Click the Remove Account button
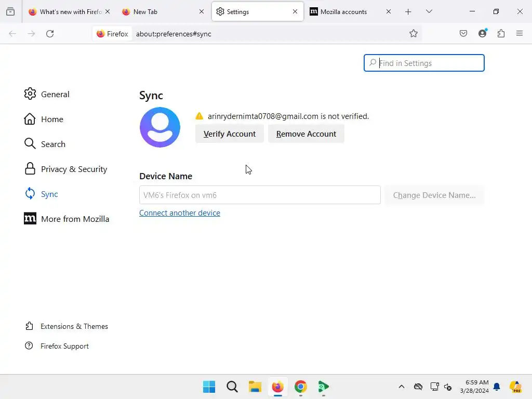The height and width of the screenshot is (399, 532). pyautogui.click(x=306, y=134)
